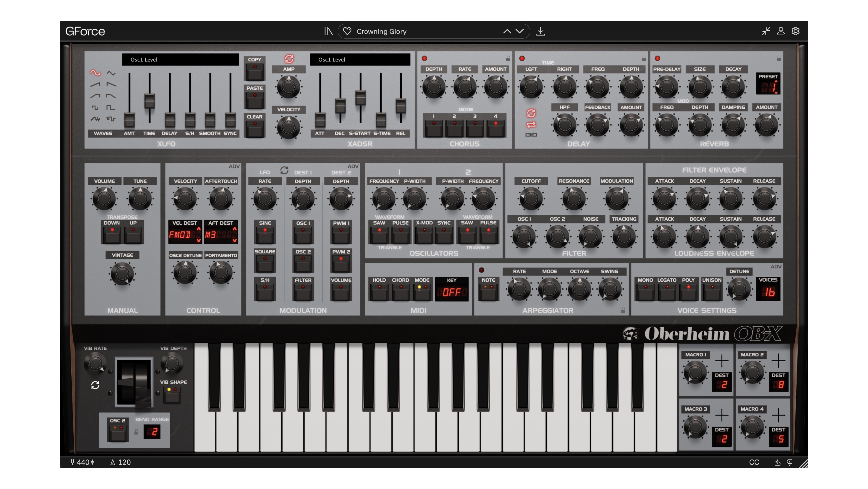Lock the Chorus section padlock
The image size is (868, 489).
coord(508,58)
